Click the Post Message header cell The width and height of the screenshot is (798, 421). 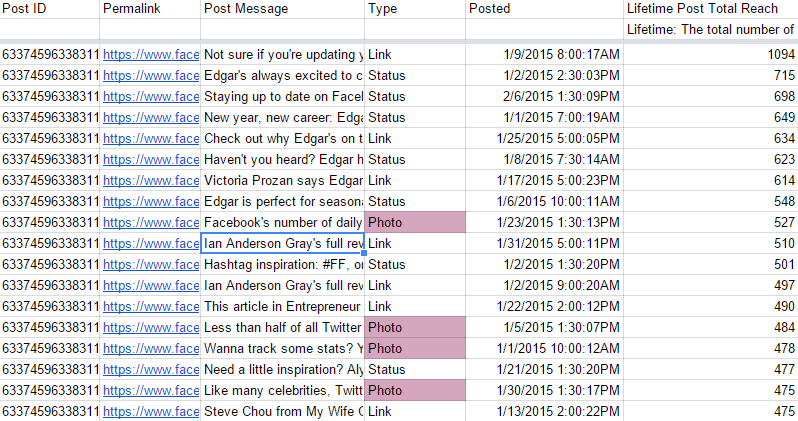(x=282, y=9)
